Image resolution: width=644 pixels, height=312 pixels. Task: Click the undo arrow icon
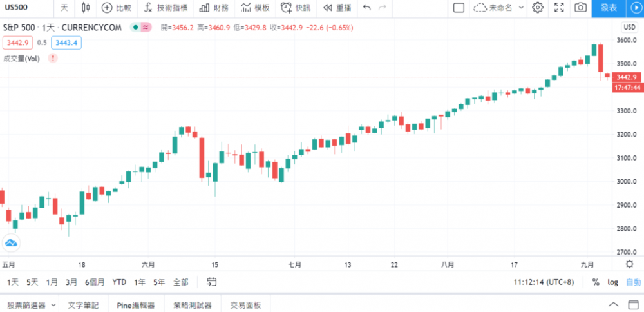tap(367, 7)
